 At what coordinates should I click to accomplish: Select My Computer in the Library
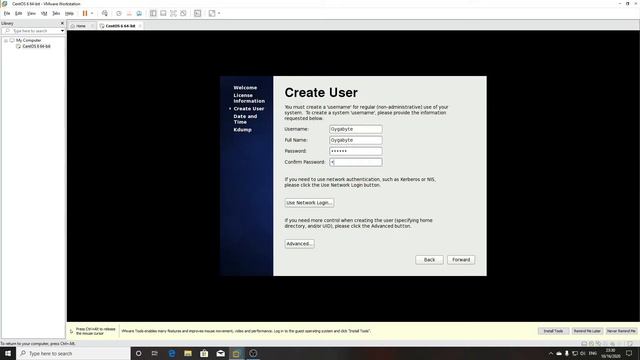(x=29, y=40)
